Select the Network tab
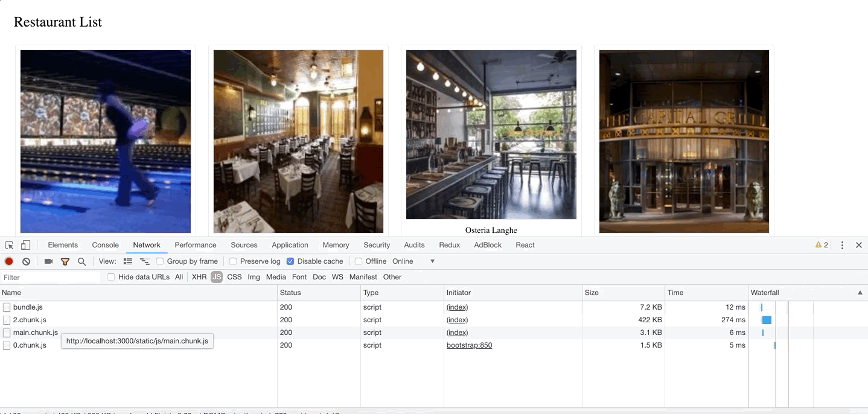The width and height of the screenshot is (868, 414). (147, 245)
